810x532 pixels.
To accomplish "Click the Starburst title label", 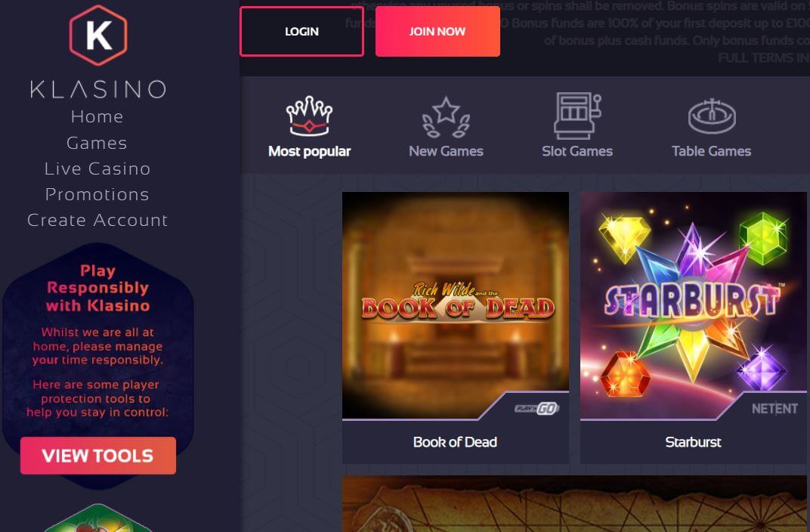I will tap(693, 442).
